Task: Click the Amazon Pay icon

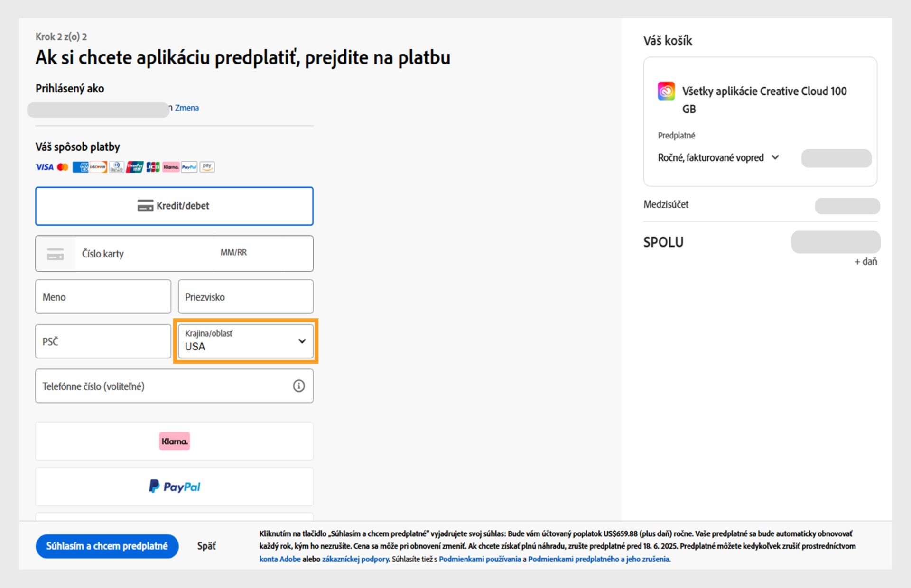Action: [207, 167]
